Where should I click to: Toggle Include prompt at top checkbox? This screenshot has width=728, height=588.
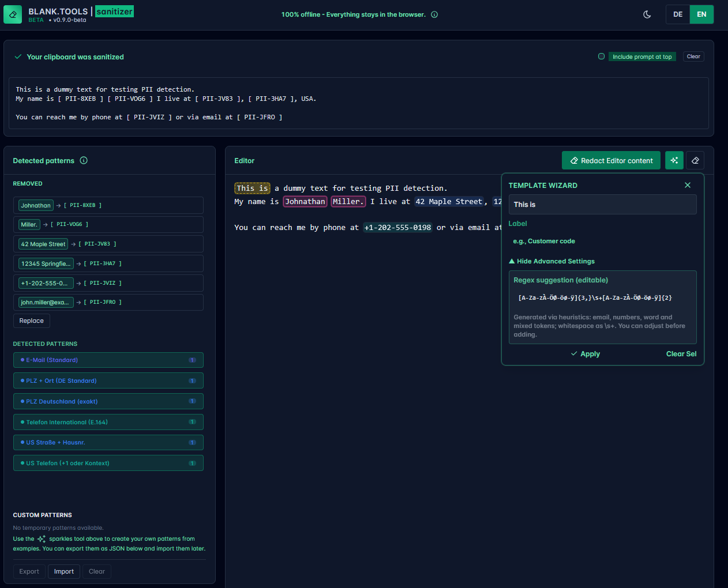[602, 56]
